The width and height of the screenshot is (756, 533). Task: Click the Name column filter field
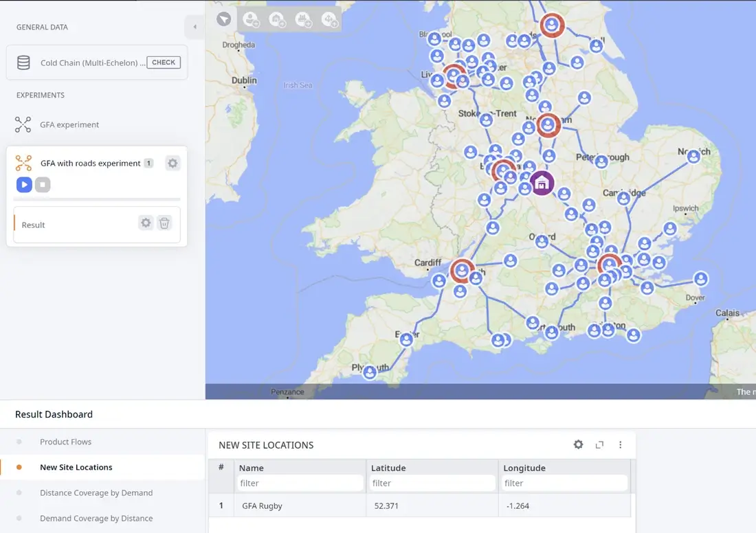[x=300, y=484]
